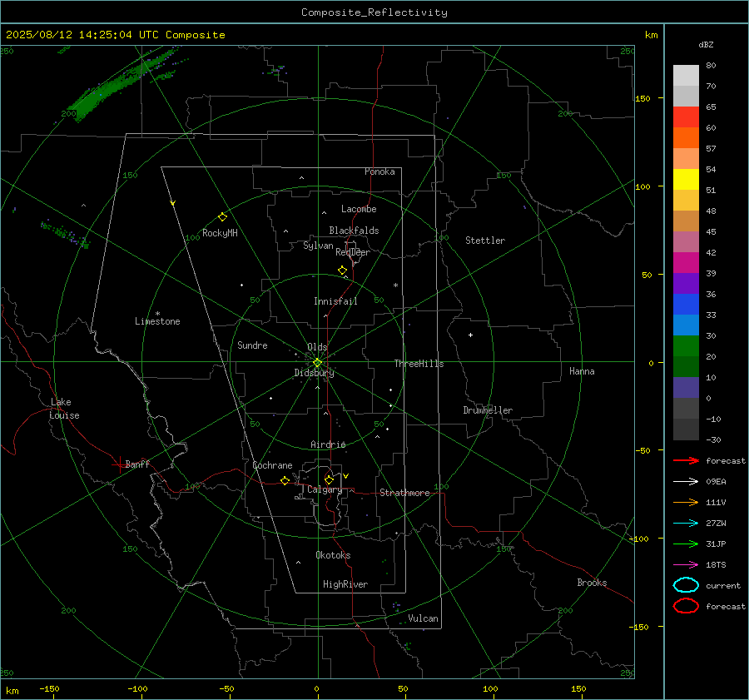Click the Sylvan town label
Image resolution: width=749 pixels, height=700 pixels.
pos(318,246)
